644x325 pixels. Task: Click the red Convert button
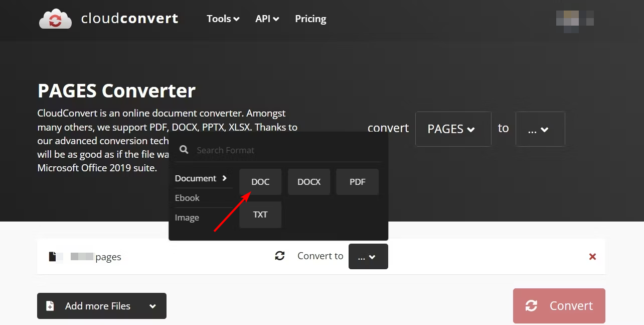coord(559,306)
